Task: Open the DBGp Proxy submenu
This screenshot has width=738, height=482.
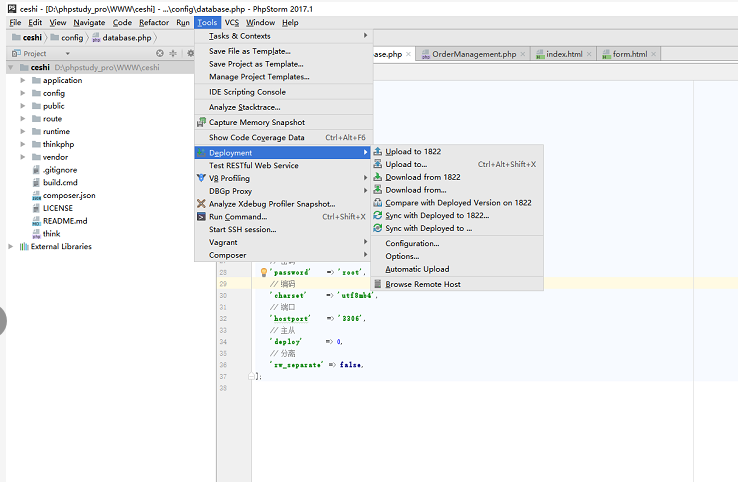Action: (284, 191)
